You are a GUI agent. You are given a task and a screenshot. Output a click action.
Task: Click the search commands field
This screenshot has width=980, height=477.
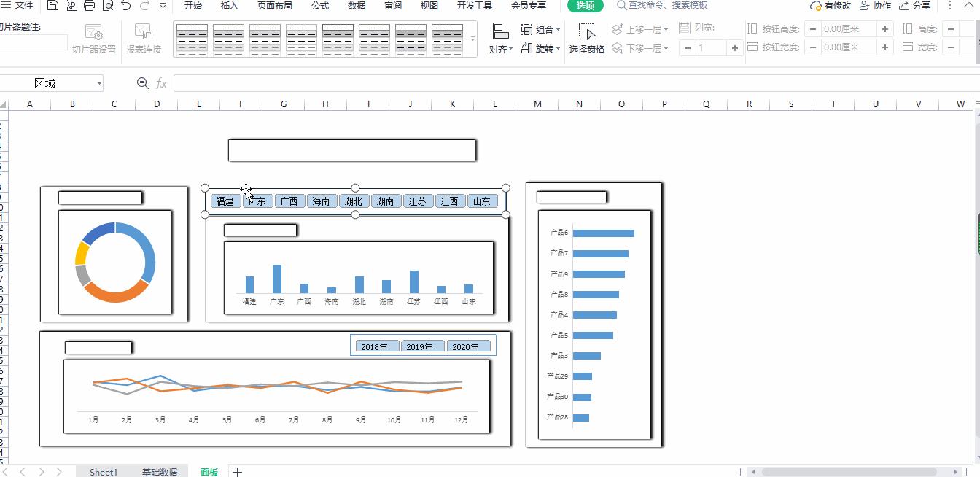point(662,5)
